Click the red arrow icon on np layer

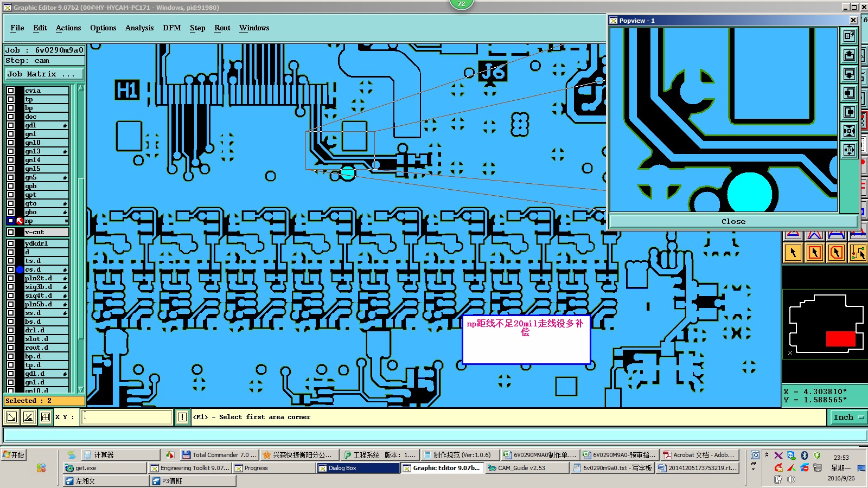20,221
